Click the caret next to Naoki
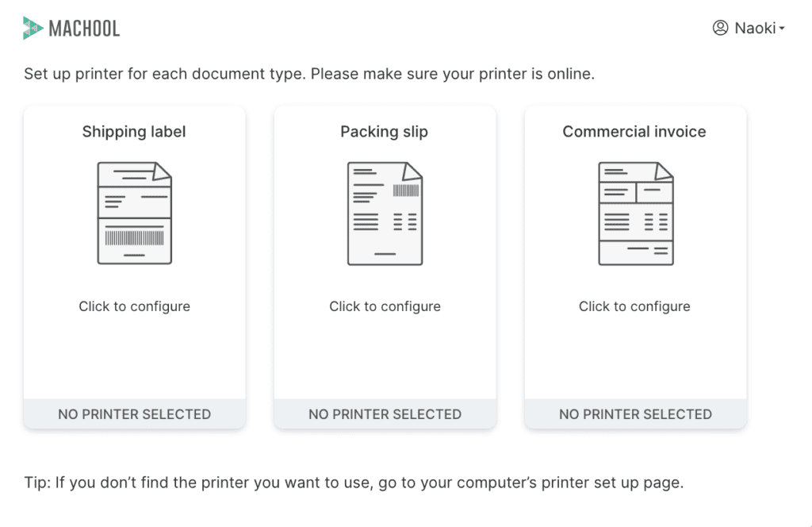This screenshot has width=812, height=527. (x=782, y=29)
